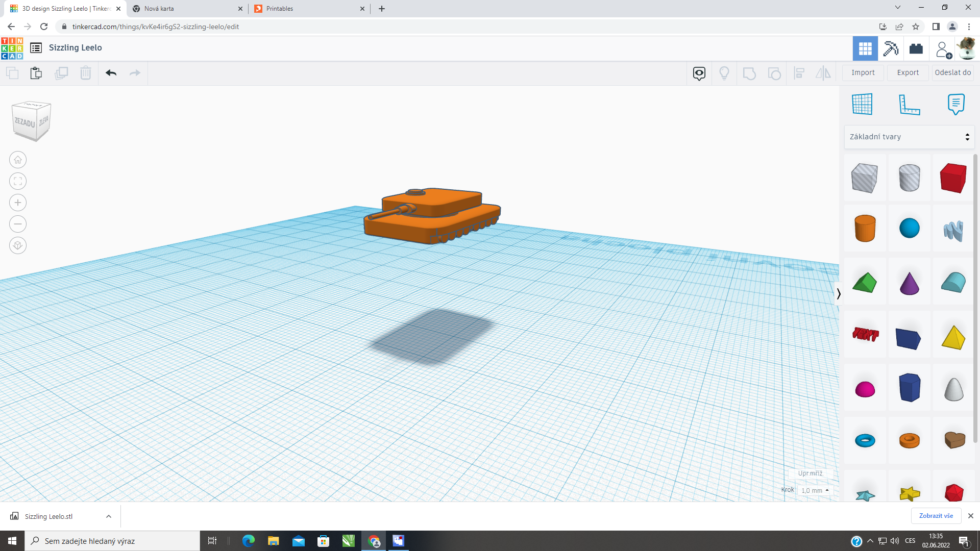Viewport: 980px width, 551px height.
Task: Click the Delete trash icon
Action: point(86,73)
